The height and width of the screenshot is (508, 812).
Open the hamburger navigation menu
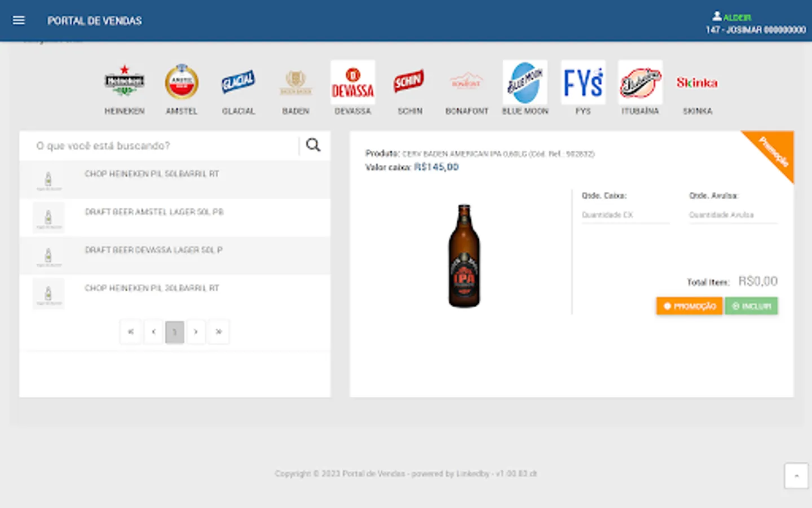[19, 20]
